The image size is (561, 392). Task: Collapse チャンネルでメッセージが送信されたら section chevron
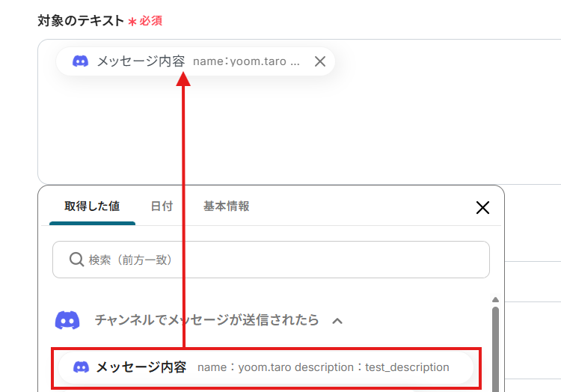[x=337, y=321]
